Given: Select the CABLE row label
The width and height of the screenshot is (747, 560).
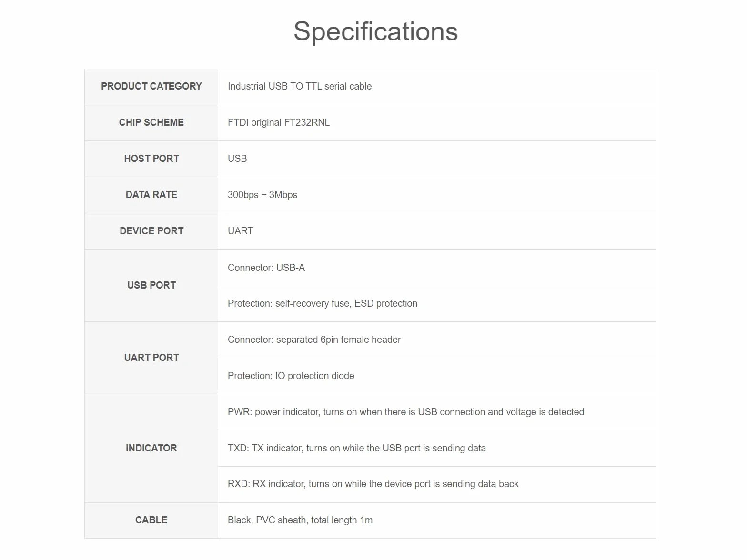Looking at the screenshot, I should [x=151, y=520].
